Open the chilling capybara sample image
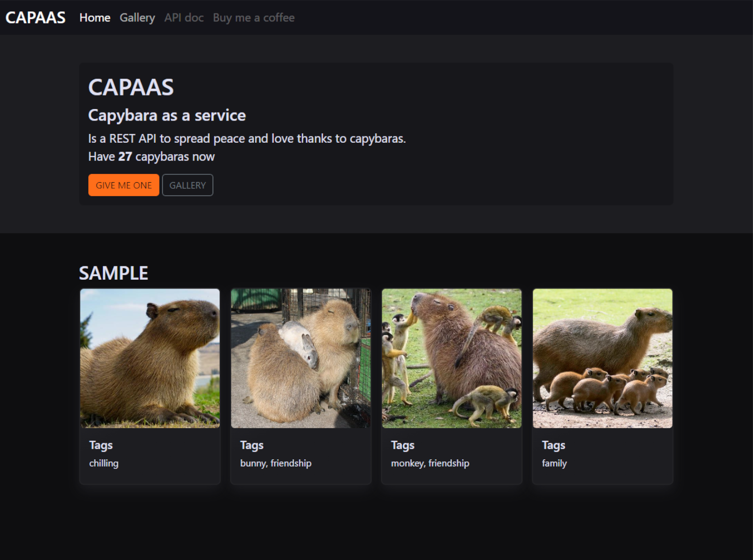 pyautogui.click(x=150, y=358)
